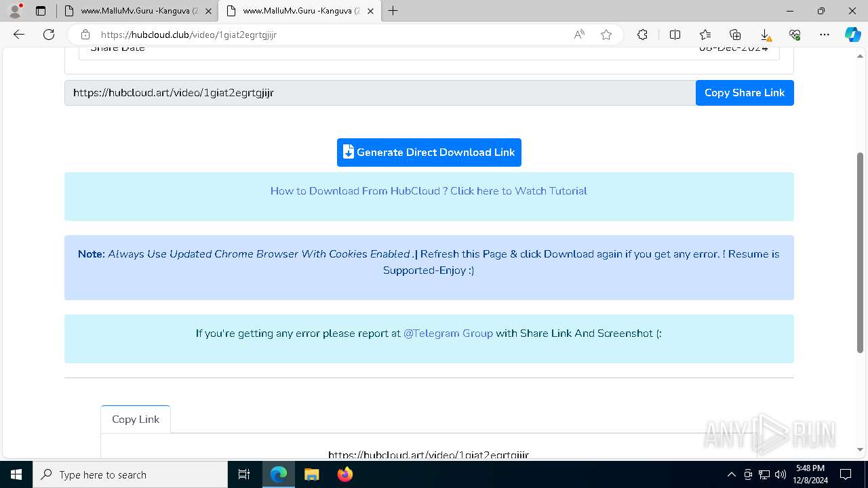Click the Copy Share Link button
Image resolution: width=868 pixels, height=488 pixels.
click(745, 93)
